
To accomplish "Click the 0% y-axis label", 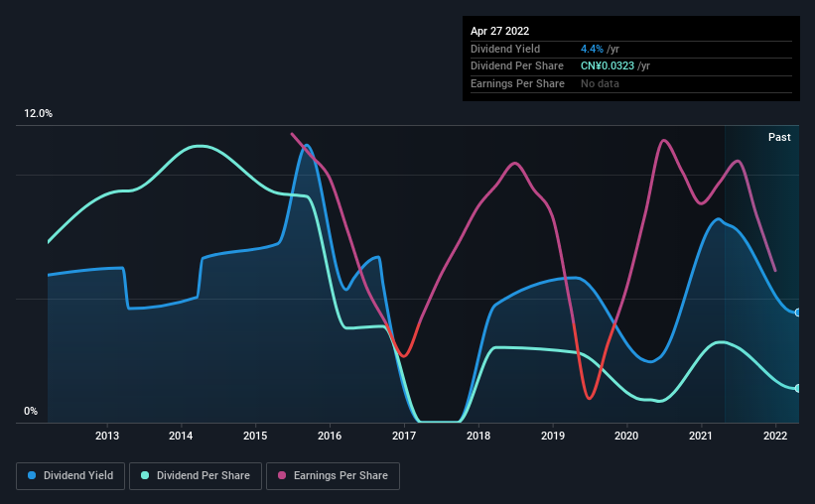I will tap(31, 411).
